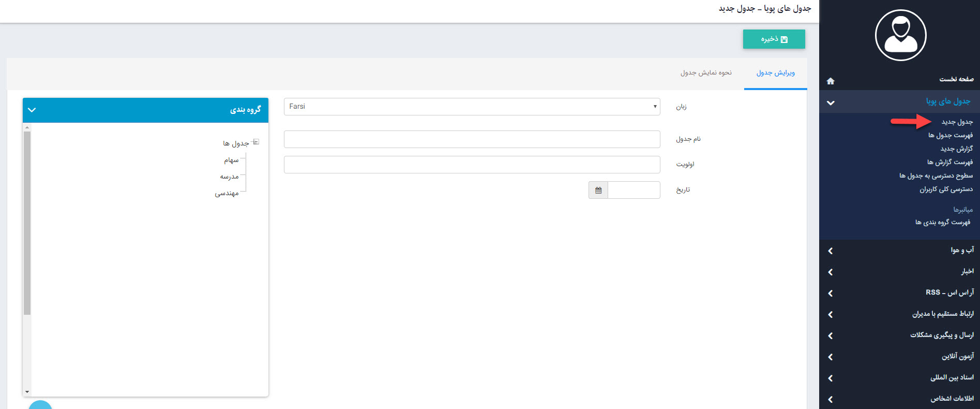980x409 pixels.
Task: Switch to the نحوه نمایش جدول tab
Action: click(706, 73)
